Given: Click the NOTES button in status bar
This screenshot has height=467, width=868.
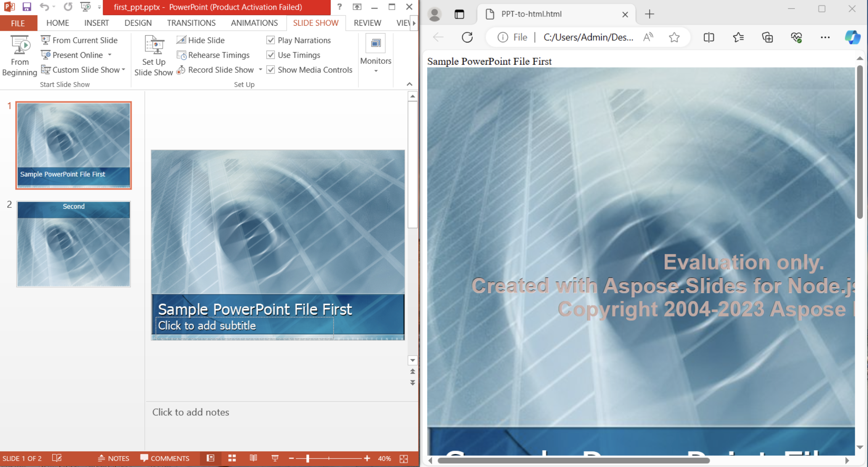Looking at the screenshot, I should click(114, 458).
